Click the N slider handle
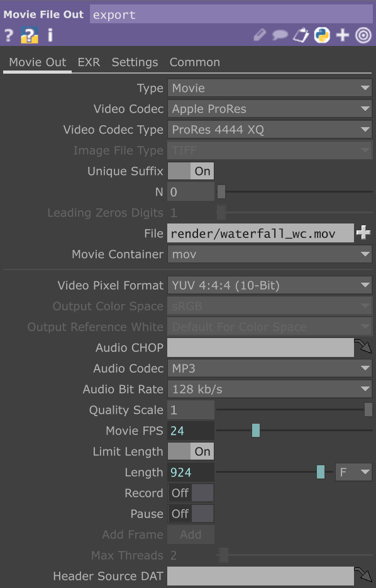This screenshot has height=588, width=376. click(221, 192)
